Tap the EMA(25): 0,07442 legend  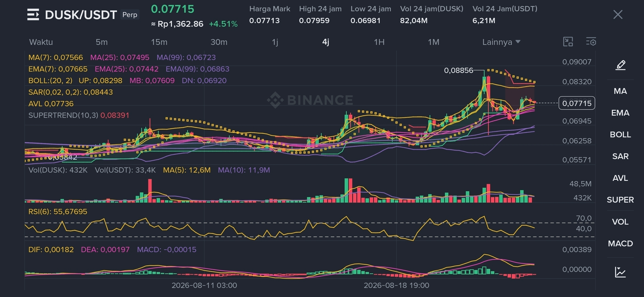[x=127, y=69]
